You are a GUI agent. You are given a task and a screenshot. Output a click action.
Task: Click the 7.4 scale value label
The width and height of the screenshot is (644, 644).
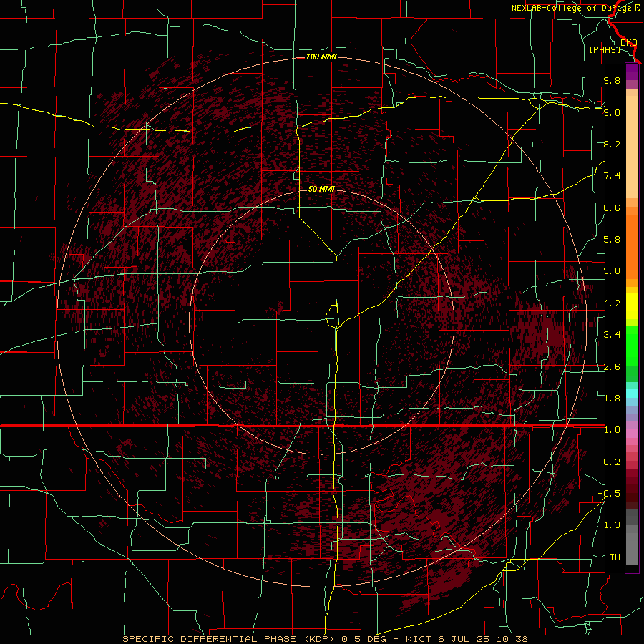point(612,176)
